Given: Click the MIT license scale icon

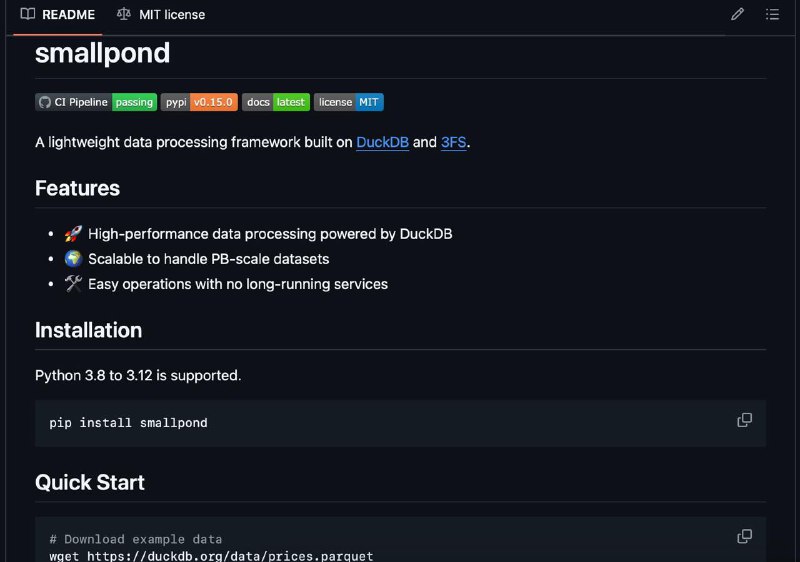Looking at the screenshot, I should coord(123,14).
